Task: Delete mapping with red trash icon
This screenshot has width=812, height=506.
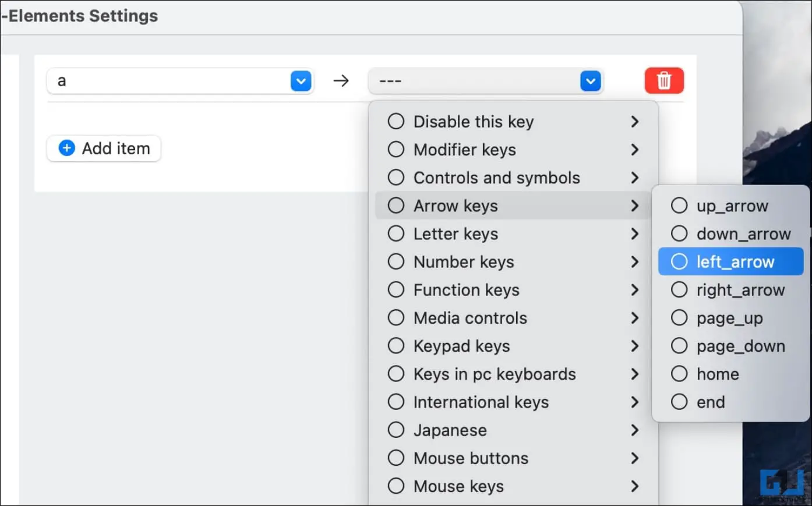Action: (664, 80)
